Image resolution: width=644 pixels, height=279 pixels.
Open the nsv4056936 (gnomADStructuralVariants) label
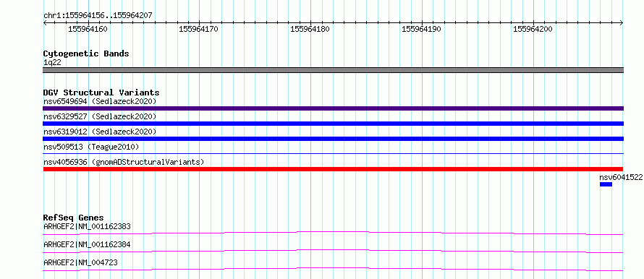(124, 162)
